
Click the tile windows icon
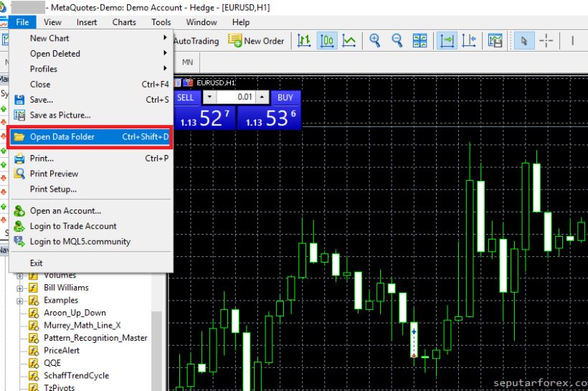point(420,41)
